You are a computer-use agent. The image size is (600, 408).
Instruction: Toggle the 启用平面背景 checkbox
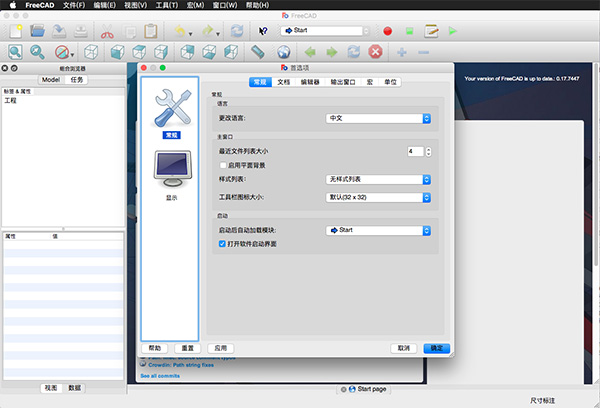223,165
